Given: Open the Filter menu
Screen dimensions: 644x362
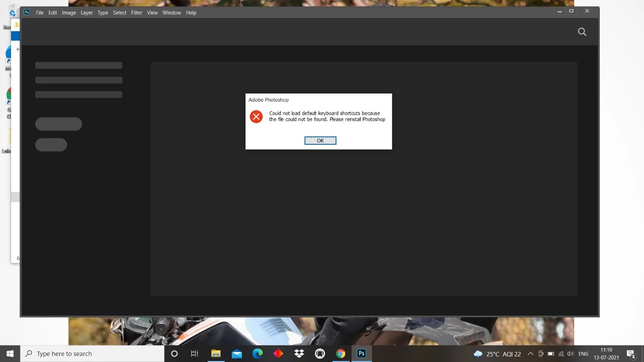Looking at the screenshot, I should 137,13.
